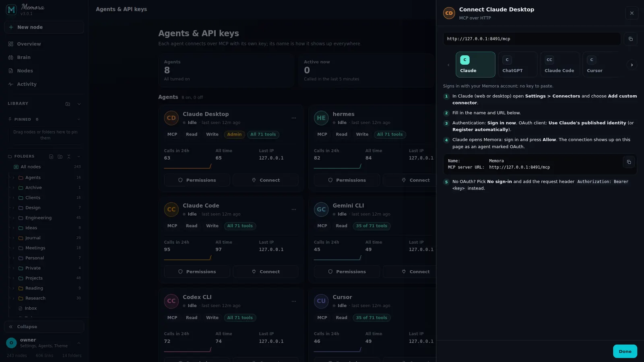This screenshot has width=644, height=362.
Task: Expand the Engineering folder
Action: (13, 218)
